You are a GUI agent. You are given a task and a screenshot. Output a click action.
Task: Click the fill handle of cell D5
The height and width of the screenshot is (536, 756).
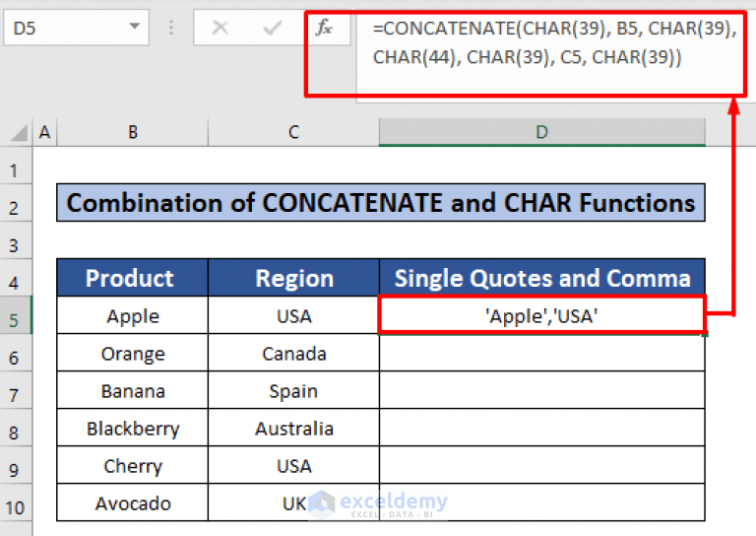pos(706,333)
